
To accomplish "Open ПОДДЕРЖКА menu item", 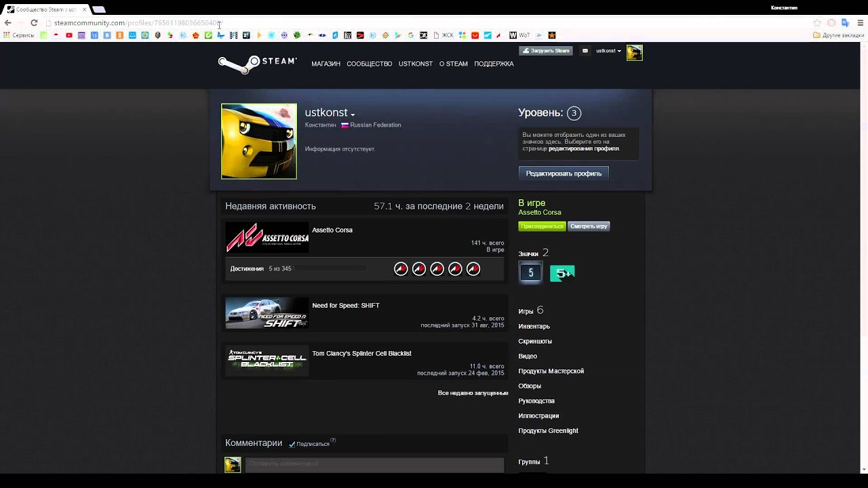I will 494,64.
